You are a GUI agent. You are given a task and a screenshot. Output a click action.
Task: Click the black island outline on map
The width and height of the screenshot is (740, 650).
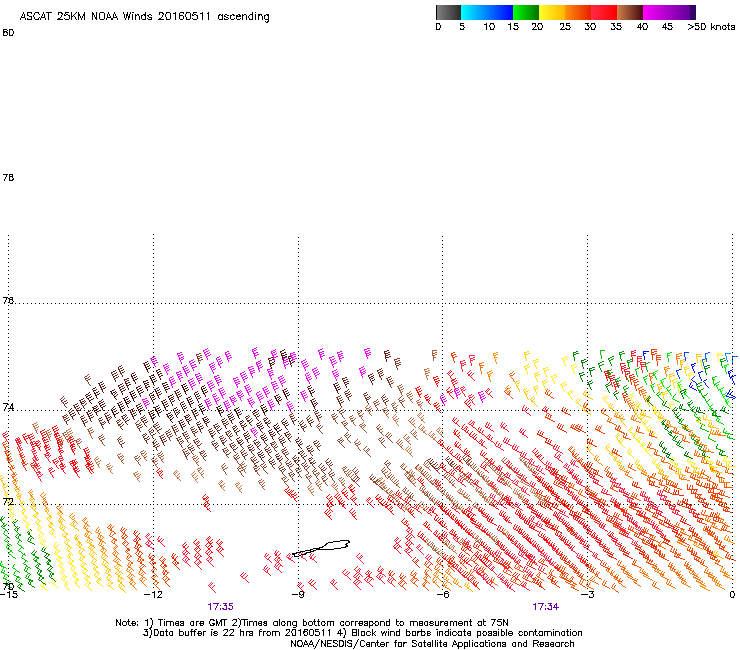point(321,549)
